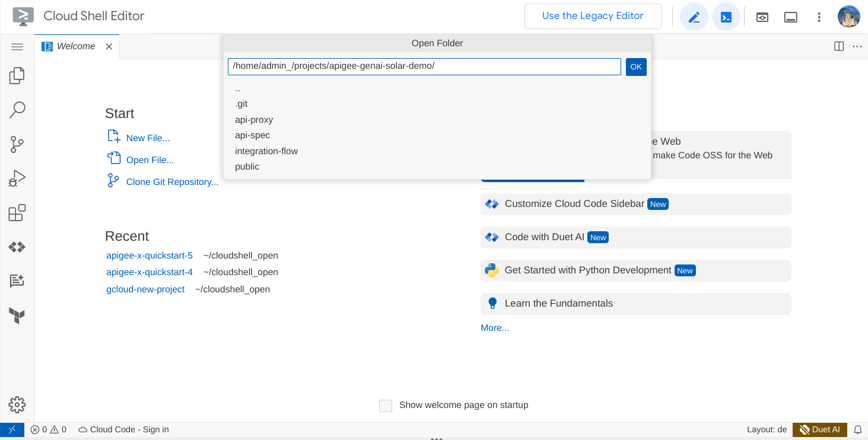Click Duet AI status bar item
The image size is (868, 440).
click(820, 429)
